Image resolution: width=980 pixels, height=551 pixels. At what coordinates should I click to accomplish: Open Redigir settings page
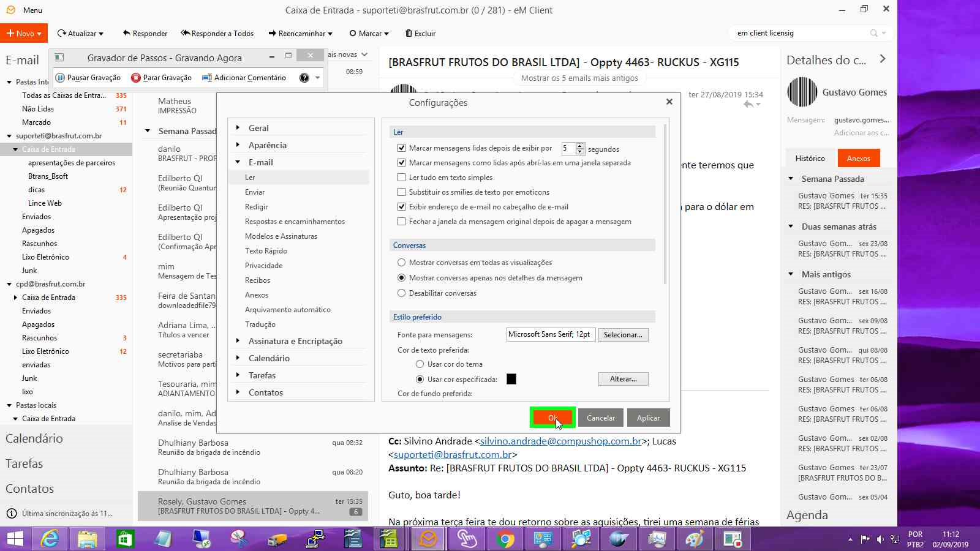pos(257,207)
